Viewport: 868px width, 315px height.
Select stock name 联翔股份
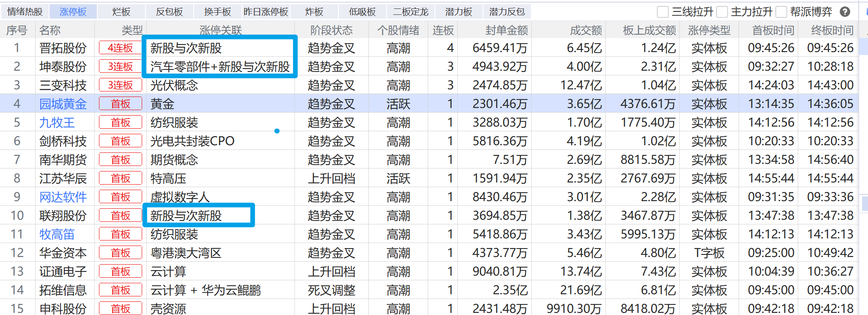click(x=63, y=216)
